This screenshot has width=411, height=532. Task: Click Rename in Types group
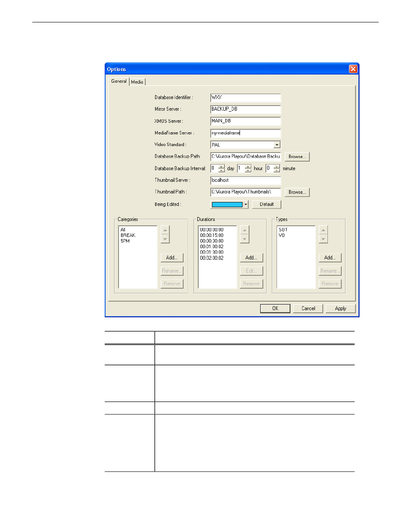coord(330,271)
